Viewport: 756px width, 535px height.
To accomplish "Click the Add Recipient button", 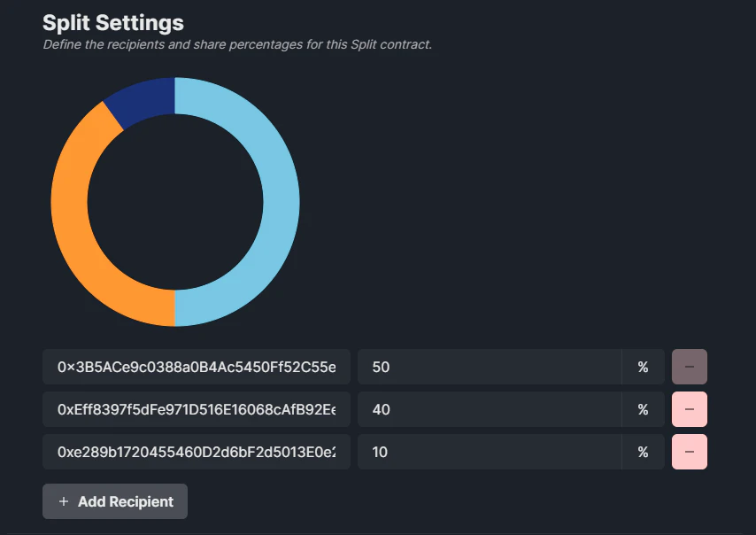I will point(115,501).
